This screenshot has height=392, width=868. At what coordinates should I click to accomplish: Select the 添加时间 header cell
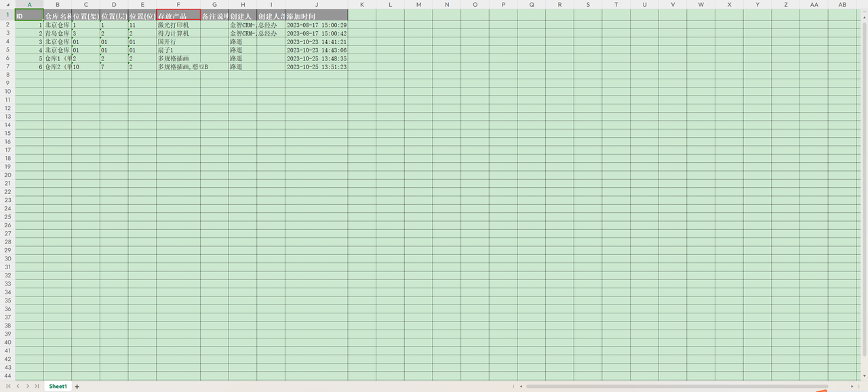pyautogui.click(x=317, y=15)
